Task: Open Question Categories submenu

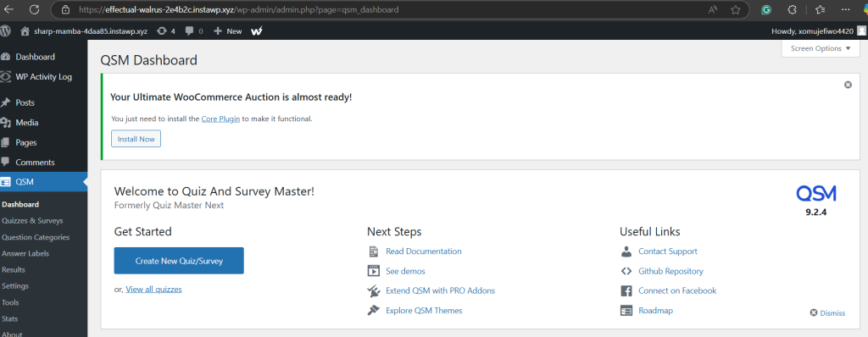Action: pyautogui.click(x=36, y=237)
